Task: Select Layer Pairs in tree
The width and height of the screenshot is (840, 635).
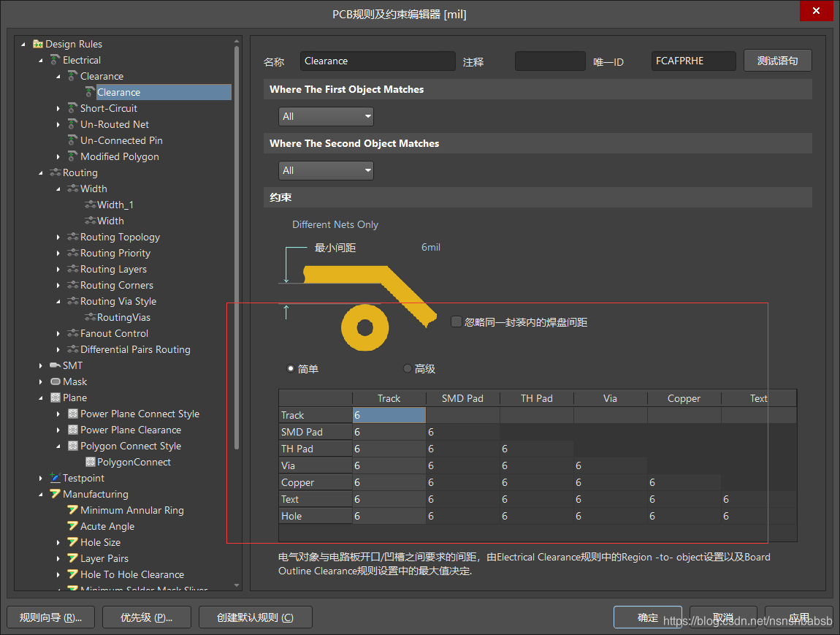Action: [x=104, y=558]
